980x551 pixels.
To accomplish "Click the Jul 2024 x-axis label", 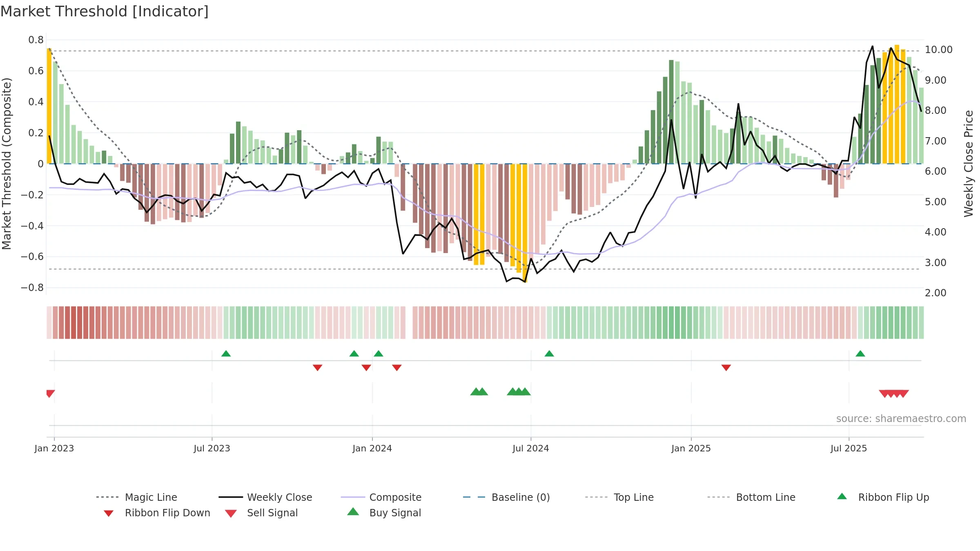I will [531, 449].
